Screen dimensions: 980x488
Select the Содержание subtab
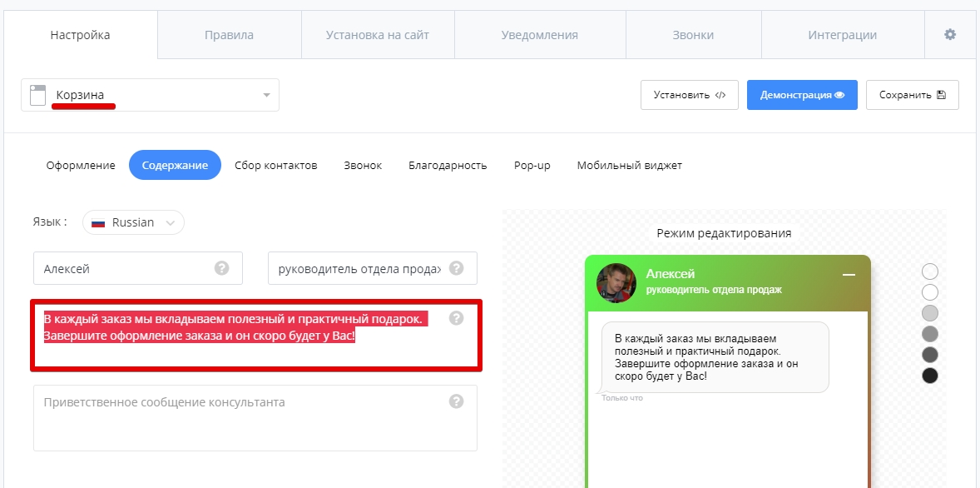coord(175,165)
